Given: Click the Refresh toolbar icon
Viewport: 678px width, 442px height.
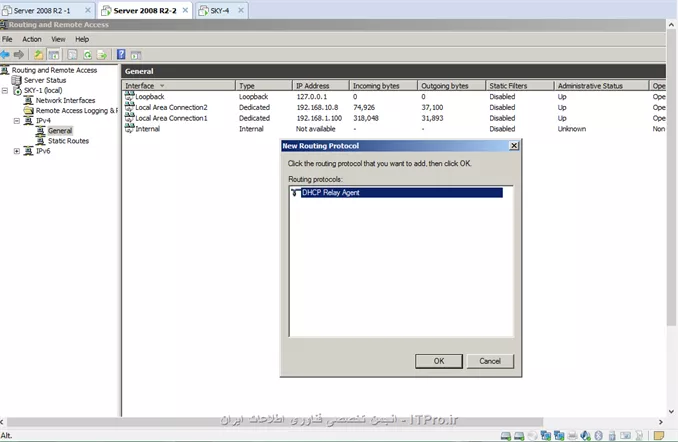Looking at the screenshot, I should [x=87, y=54].
